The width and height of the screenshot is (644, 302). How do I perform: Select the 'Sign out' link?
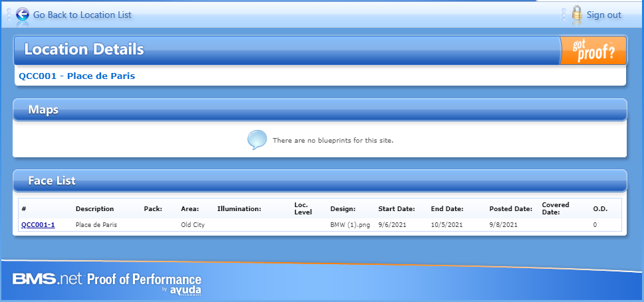[603, 15]
